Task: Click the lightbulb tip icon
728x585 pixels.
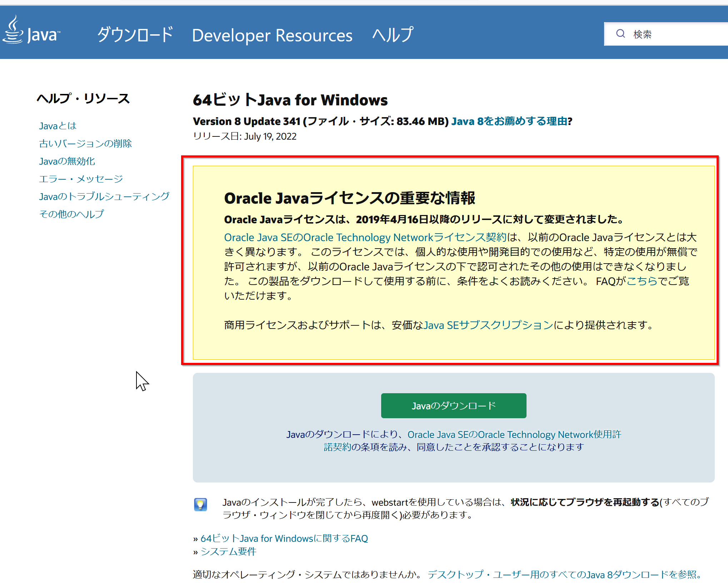Action: (200, 504)
